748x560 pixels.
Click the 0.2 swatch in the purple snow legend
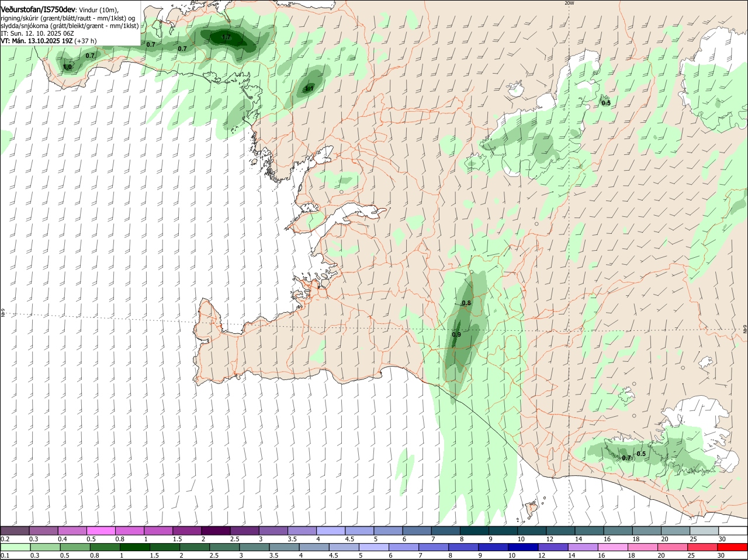(x=15, y=530)
